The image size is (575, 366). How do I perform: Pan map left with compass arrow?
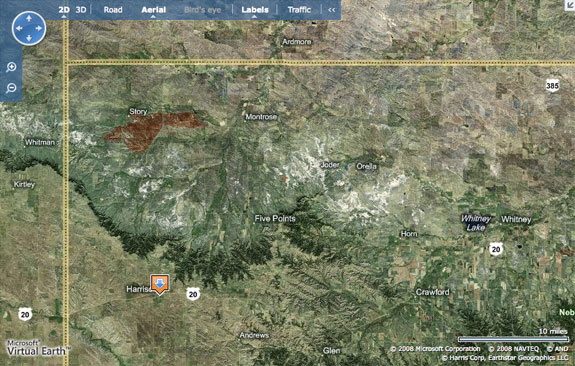[x=19, y=28]
